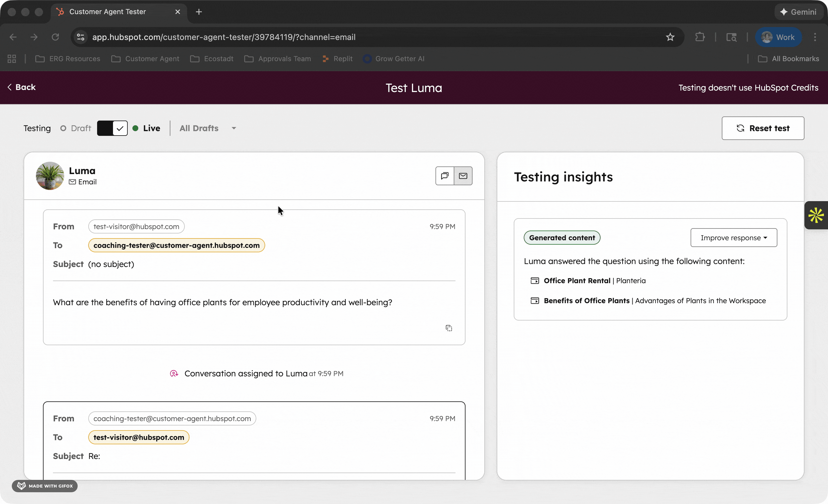Bookmark this page with star icon

pos(670,37)
